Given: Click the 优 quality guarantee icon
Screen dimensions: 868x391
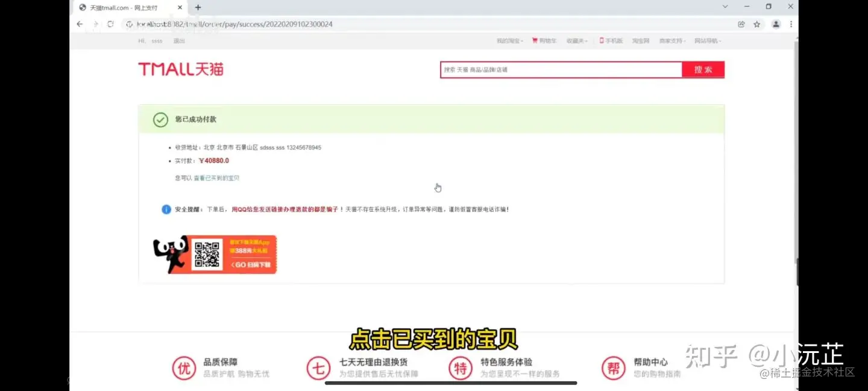Looking at the screenshot, I should (184, 367).
